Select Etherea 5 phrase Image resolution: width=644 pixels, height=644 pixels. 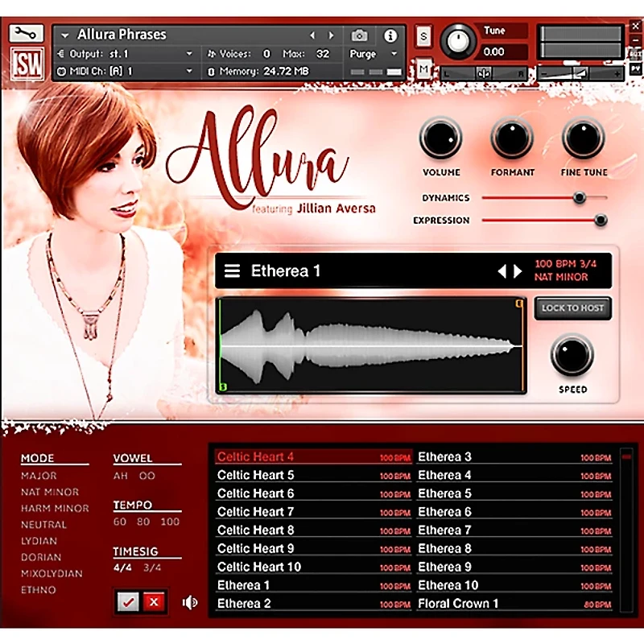tap(514, 493)
